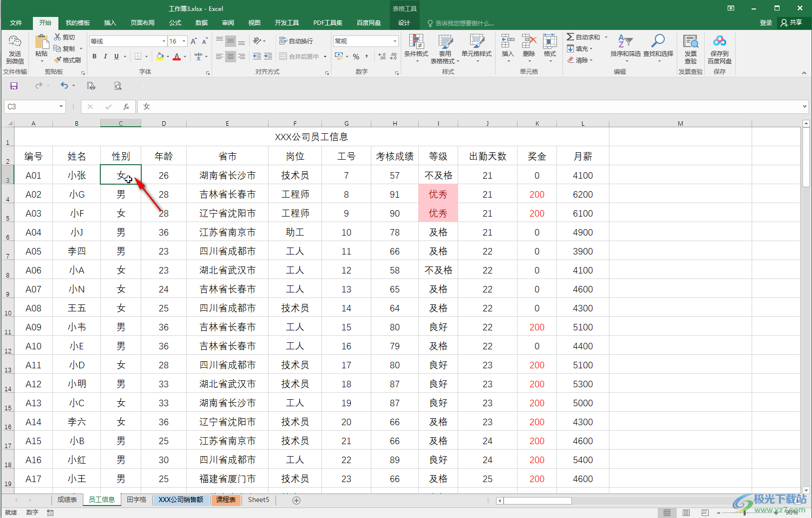Select the Format Painter brush

(67, 60)
